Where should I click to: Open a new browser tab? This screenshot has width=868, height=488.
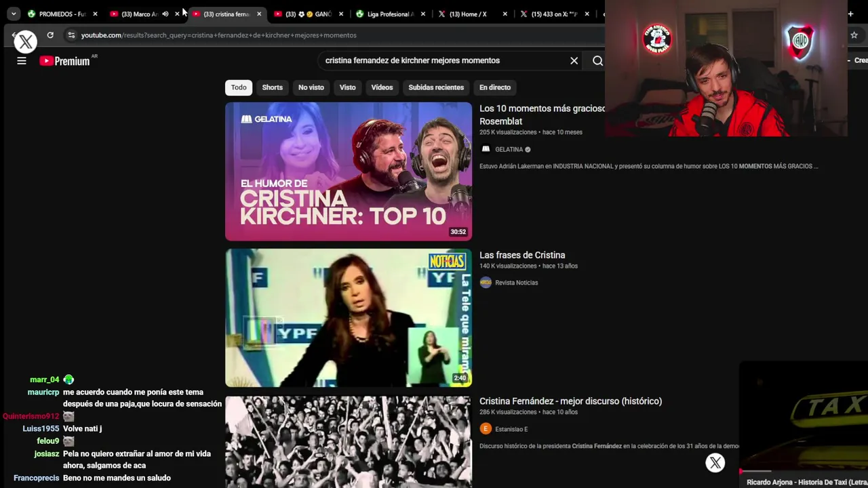[x=850, y=14]
